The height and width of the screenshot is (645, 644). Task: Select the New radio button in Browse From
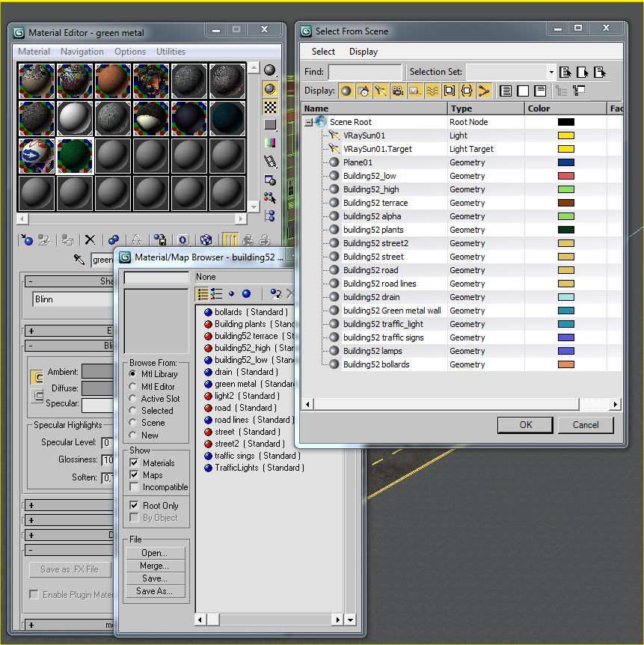[132, 435]
